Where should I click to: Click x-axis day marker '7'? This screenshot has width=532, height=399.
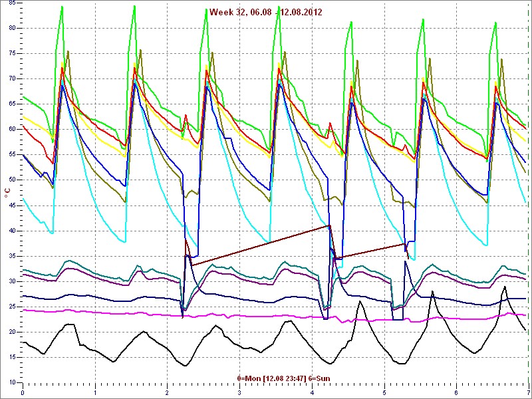pos(527,392)
